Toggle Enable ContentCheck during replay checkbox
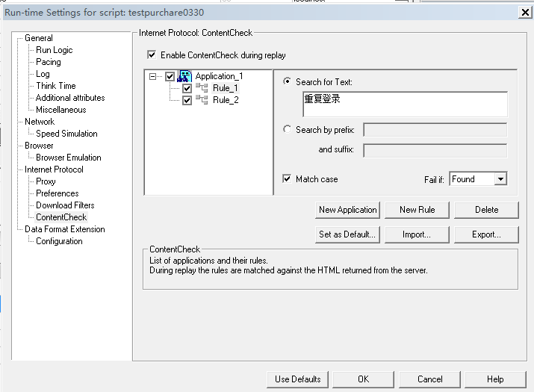The width and height of the screenshot is (534, 392). 152,55
